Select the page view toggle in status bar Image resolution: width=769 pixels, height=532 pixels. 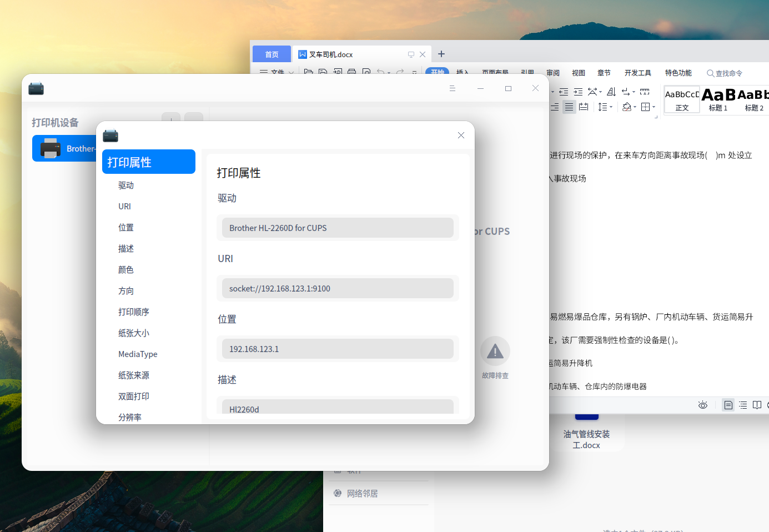click(728, 405)
